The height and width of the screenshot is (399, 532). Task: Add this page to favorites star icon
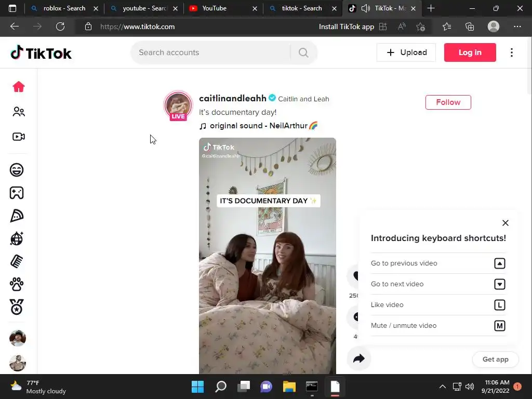coord(421,26)
